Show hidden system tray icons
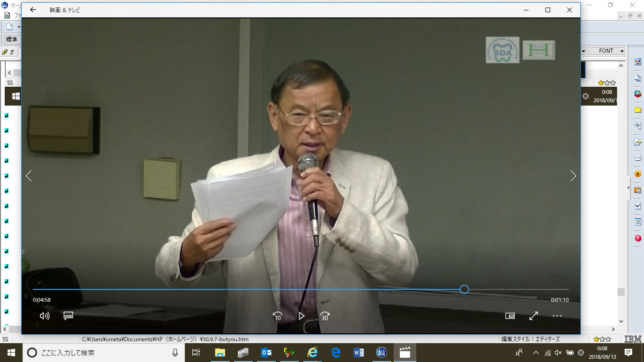 pos(536,353)
